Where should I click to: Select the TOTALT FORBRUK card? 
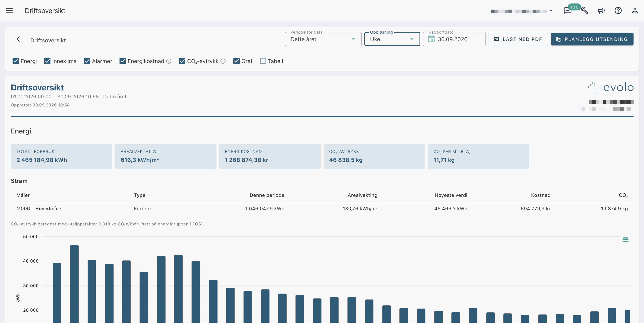[x=62, y=156]
